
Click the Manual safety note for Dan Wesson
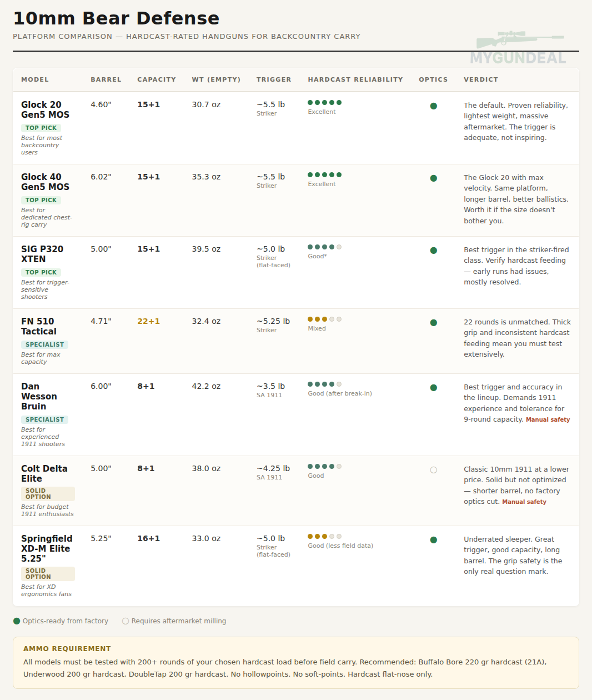548,420
